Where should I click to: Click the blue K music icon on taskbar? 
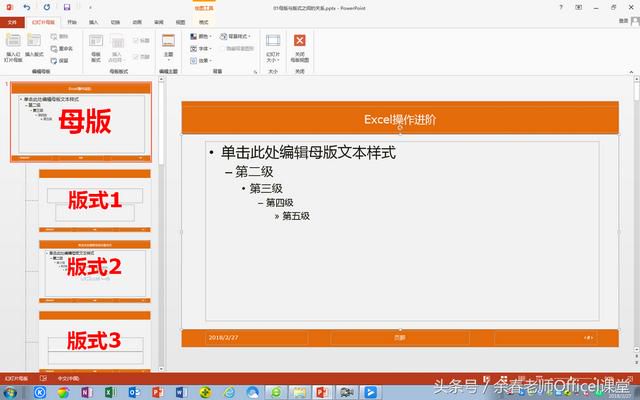coord(40,393)
